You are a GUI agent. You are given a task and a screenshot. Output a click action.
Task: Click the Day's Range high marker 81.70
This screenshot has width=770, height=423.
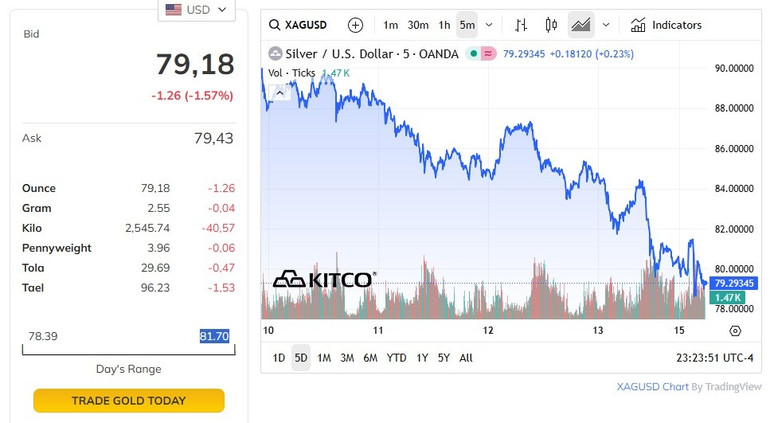pyautogui.click(x=214, y=336)
